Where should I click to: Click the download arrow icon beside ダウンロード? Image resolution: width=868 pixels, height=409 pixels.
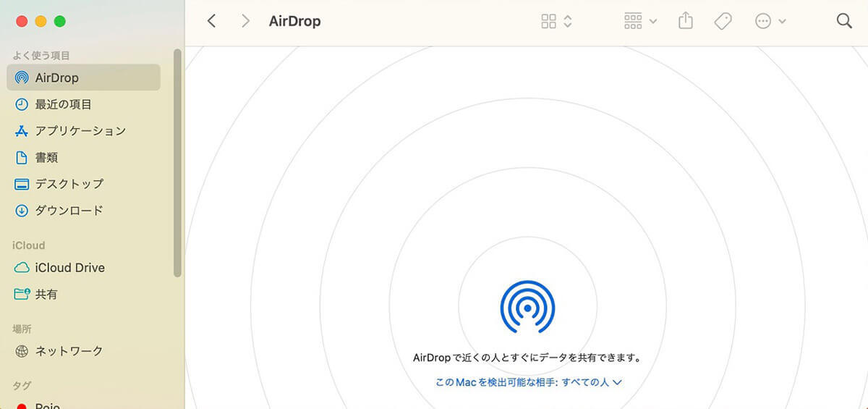coord(22,211)
